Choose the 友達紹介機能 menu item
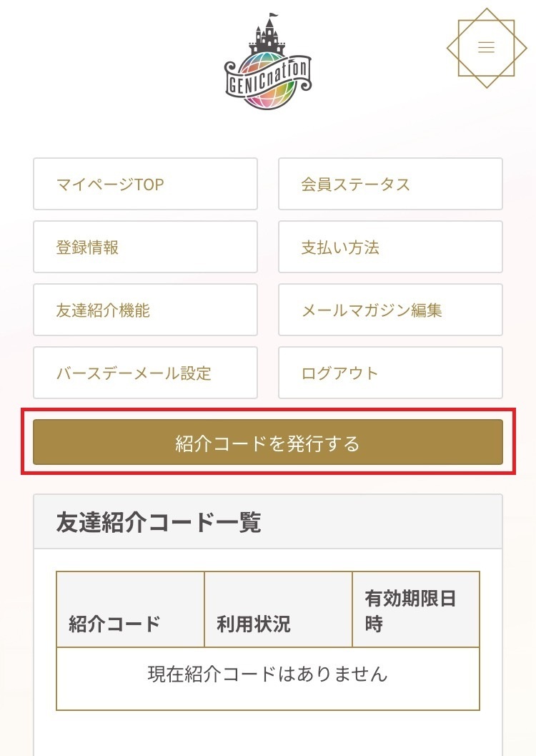 coord(145,310)
